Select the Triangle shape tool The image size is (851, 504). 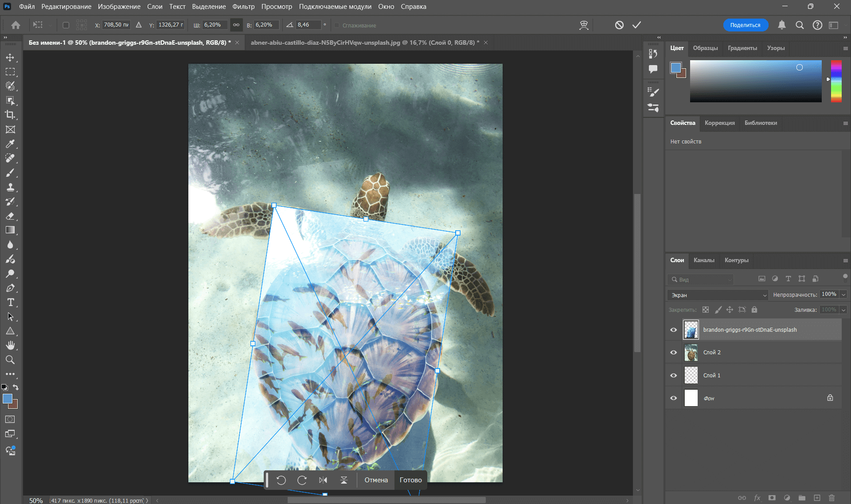tap(10, 331)
